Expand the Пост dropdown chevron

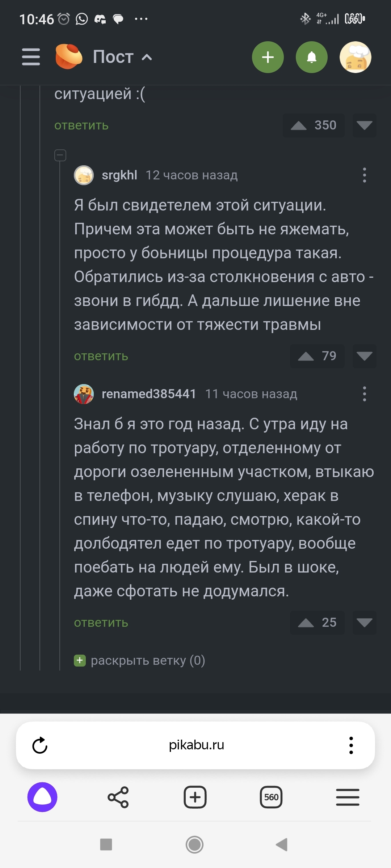click(x=147, y=57)
